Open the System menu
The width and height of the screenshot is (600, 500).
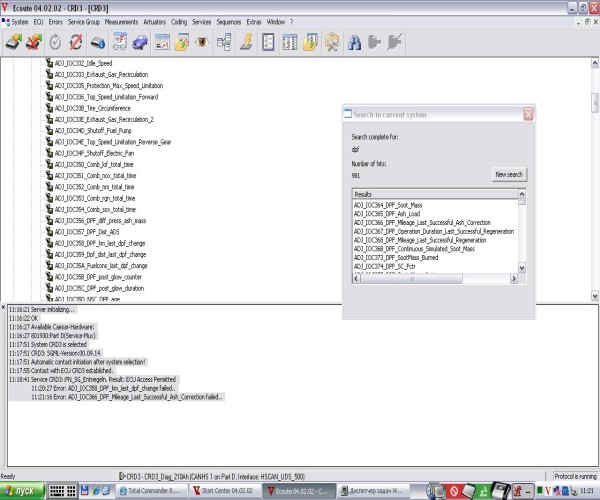point(20,22)
